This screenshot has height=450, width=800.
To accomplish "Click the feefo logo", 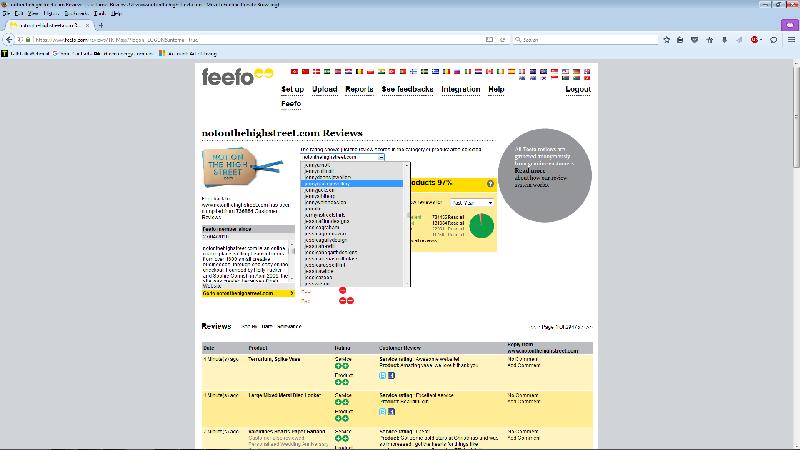I will (x=237, y=77).
